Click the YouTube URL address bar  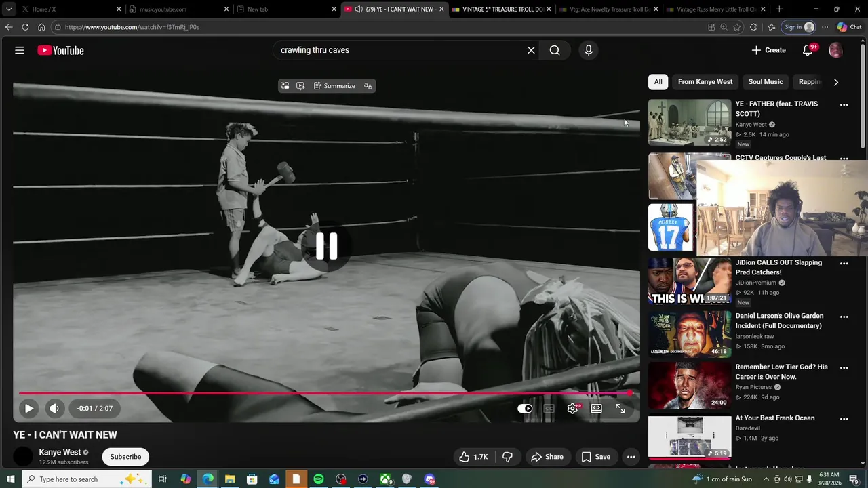tap(380, 27)
